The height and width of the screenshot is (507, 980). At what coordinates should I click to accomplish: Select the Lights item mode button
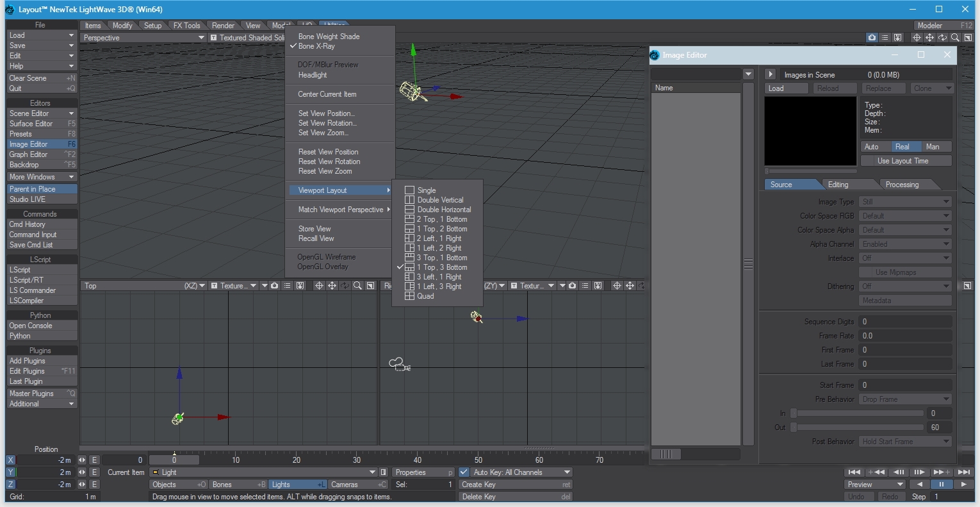pos(298,485)
